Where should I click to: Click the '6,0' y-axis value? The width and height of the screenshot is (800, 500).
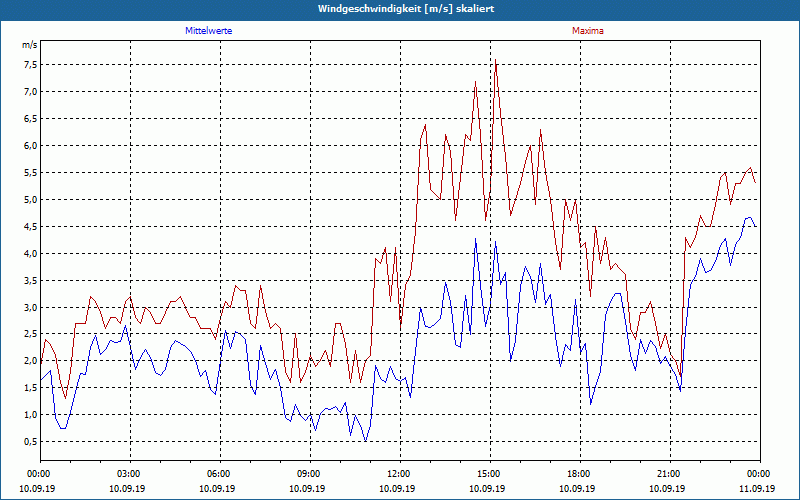(x=30, y=145)
